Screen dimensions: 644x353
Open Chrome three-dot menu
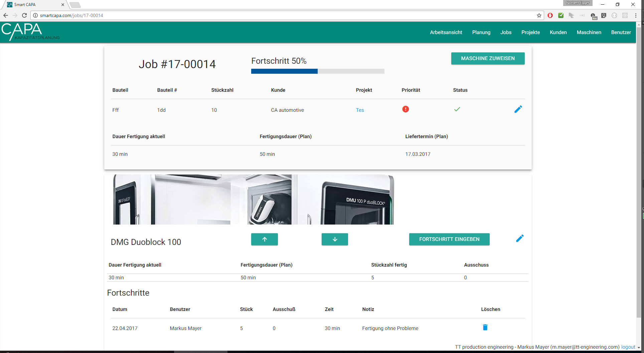point(636,15)
